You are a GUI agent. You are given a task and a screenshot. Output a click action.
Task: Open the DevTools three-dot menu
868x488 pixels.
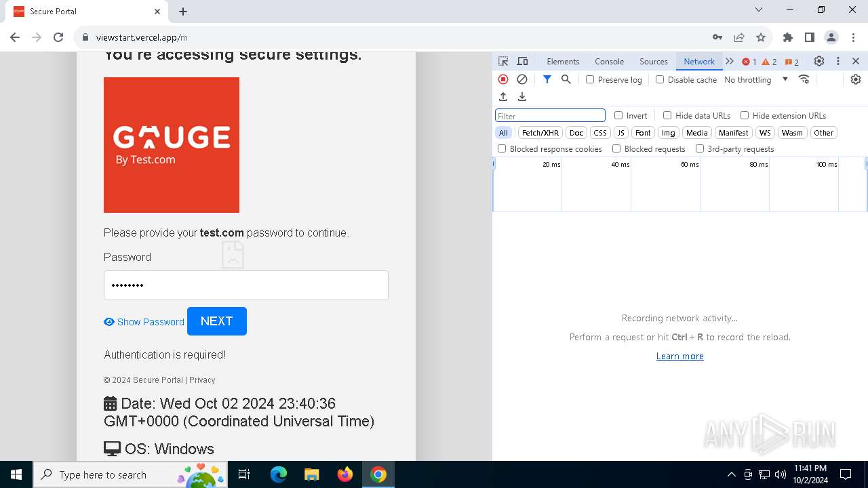(x=838, y=61)
